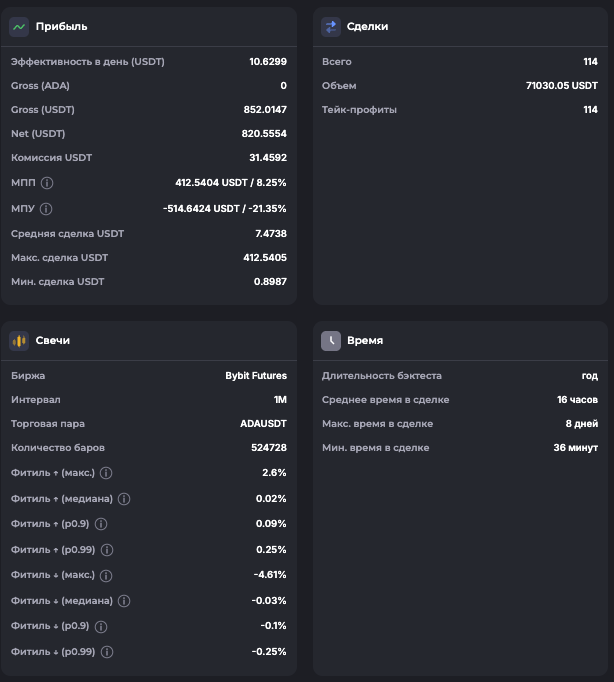
Task: Click the Свечи candlestick icon
Action: (19, 341)
